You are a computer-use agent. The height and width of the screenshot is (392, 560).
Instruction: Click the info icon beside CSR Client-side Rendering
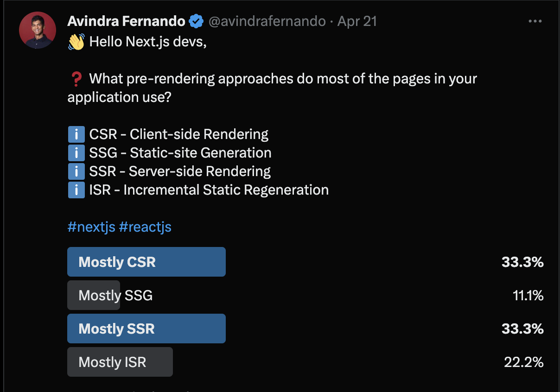click(76, 134)
